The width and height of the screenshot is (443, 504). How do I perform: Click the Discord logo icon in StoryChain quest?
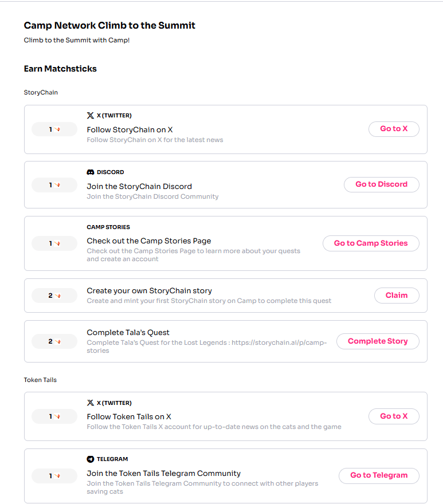(x=91, y=172)
